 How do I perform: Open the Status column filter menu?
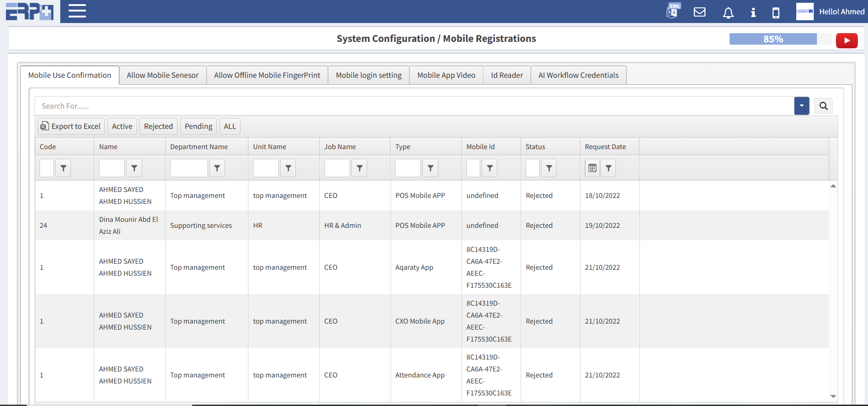coord(549,168)
